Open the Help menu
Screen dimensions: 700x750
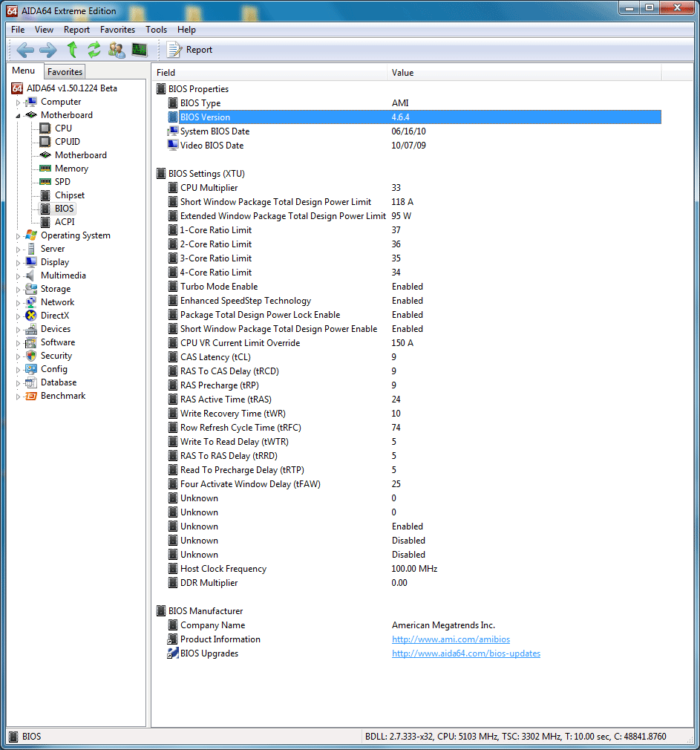(x=186, y=30)
